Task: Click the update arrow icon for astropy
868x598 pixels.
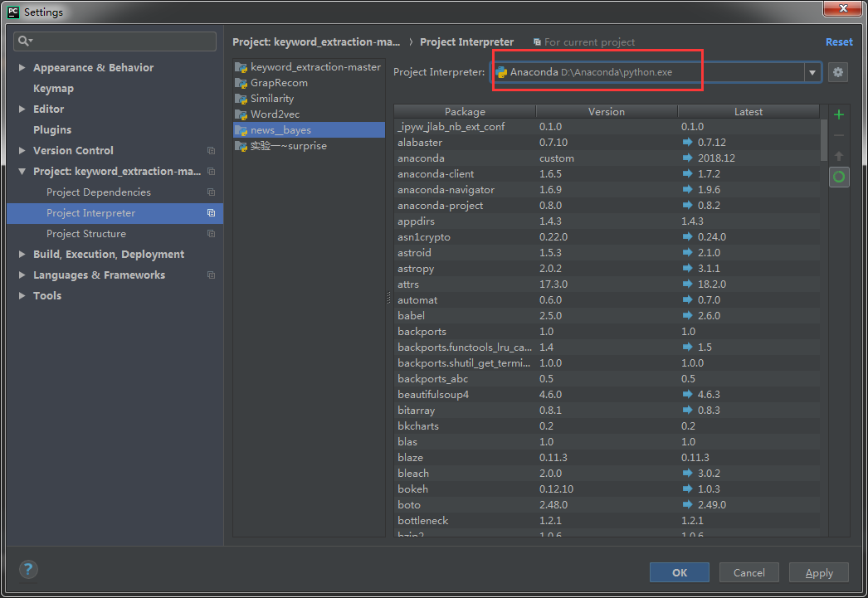Action: pyautogui.click(x=688, y=268)
